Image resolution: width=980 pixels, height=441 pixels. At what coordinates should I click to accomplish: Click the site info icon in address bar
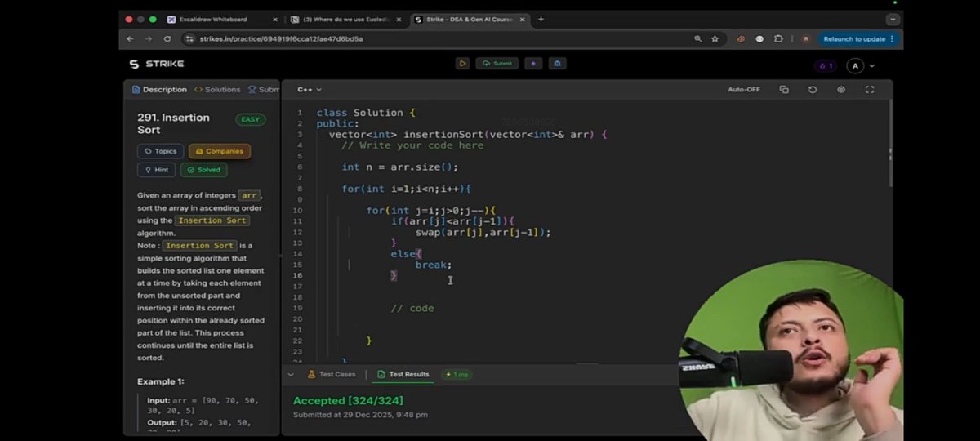click(x=190, y=38)
